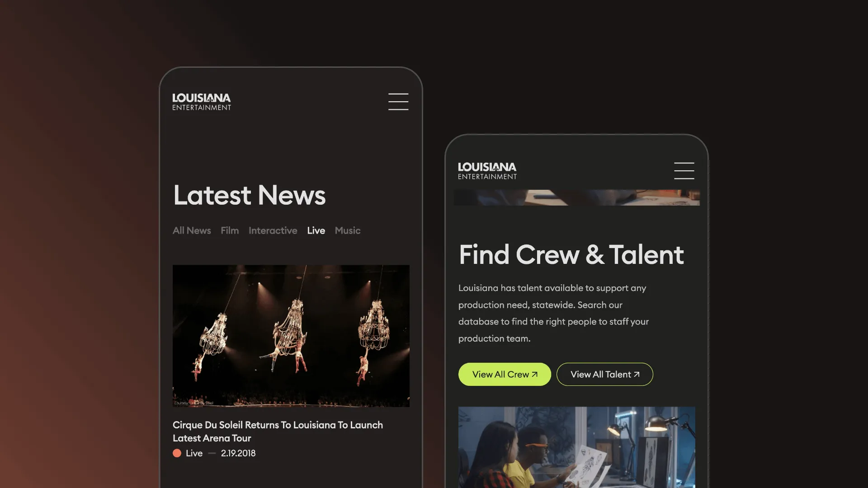This screenshot has height=488, width=868.
Task: Open the Music news category
Action: [347, 230]
